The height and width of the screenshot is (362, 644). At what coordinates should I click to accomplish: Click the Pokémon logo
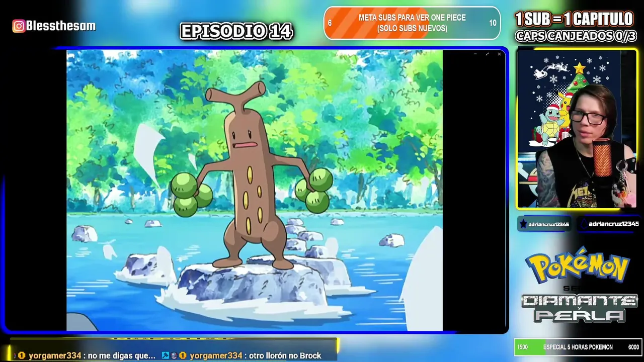tap(578, 264)
